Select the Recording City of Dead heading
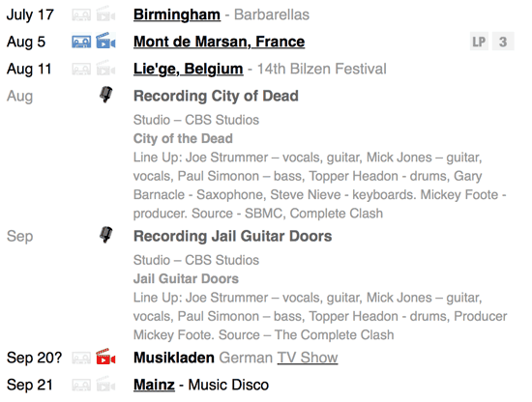This screenshot has width=532, height=402. [x=216, y=96]
